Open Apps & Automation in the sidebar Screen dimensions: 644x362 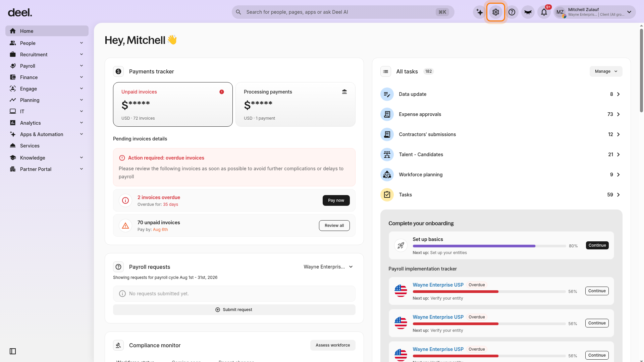pyautogui.click(x=47, y=134)
